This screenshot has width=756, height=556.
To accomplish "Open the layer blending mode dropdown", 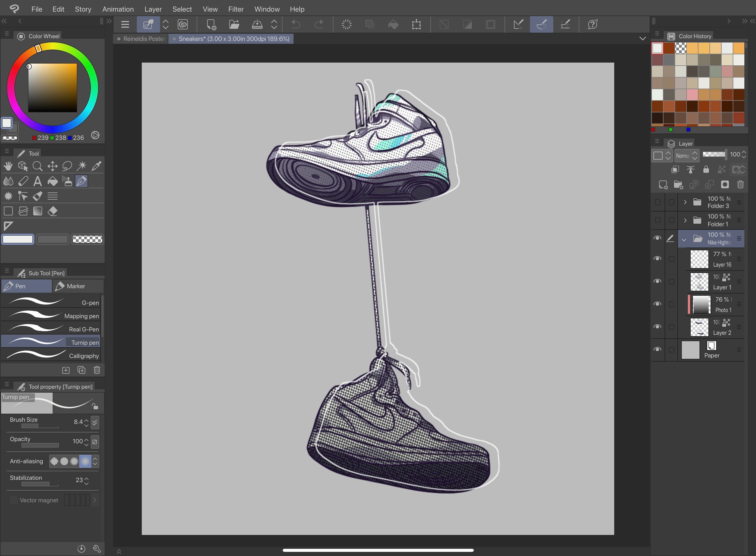I will (x=687, y=156).
